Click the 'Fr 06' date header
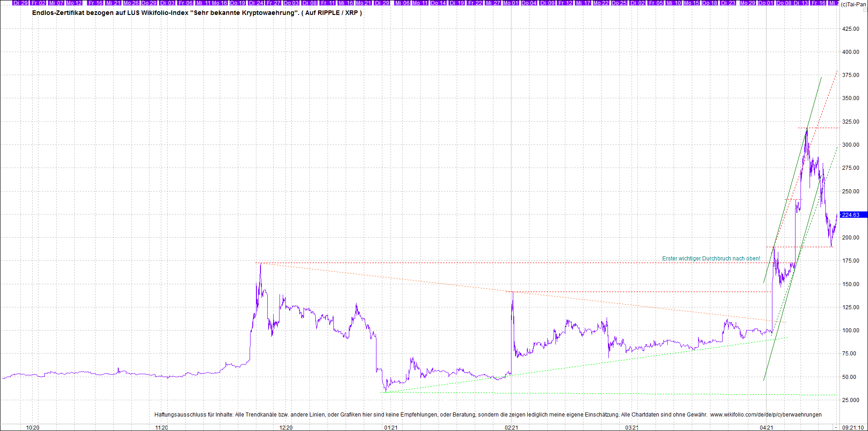This screenshot has height=431, width=868. click(186, 3)
